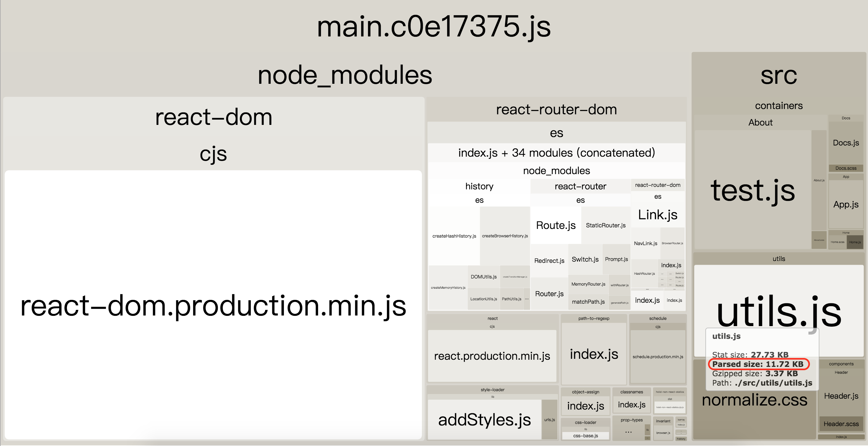Select the Redirect.js module
This screenshot has width=868, height=446.
tap(549, 260)
